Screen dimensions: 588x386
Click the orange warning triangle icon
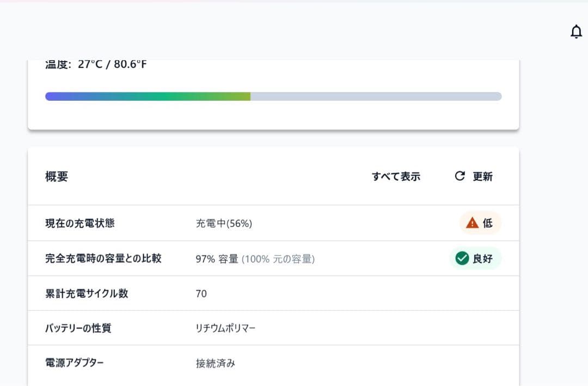tap(472, 223)
